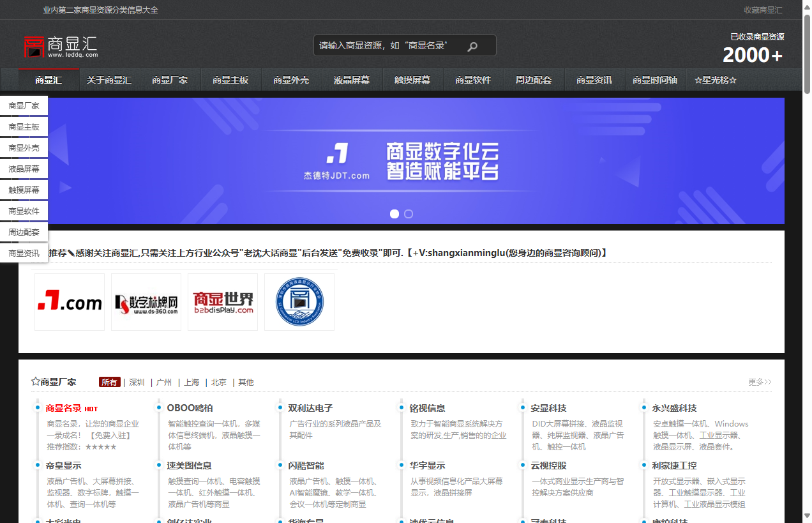812x523 pixels.
Task: Open the 数字标牌网 partner logo
Action: click(x=146, y=301)
